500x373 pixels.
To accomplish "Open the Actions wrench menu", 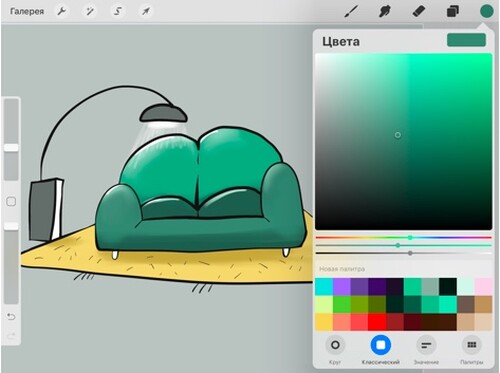I will click(61, 11).
